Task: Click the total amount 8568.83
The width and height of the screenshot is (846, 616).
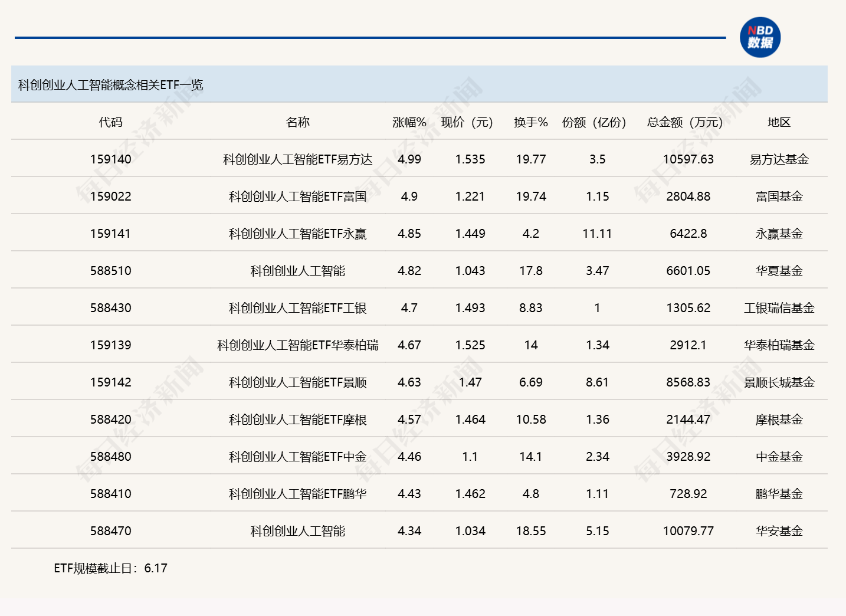Action: (688, 382)
